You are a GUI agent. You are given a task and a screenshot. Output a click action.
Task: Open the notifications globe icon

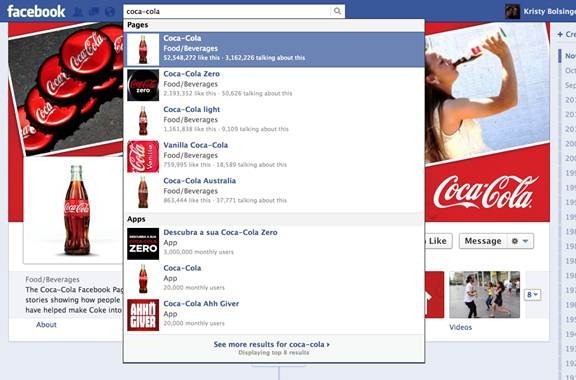coord(109,11)
